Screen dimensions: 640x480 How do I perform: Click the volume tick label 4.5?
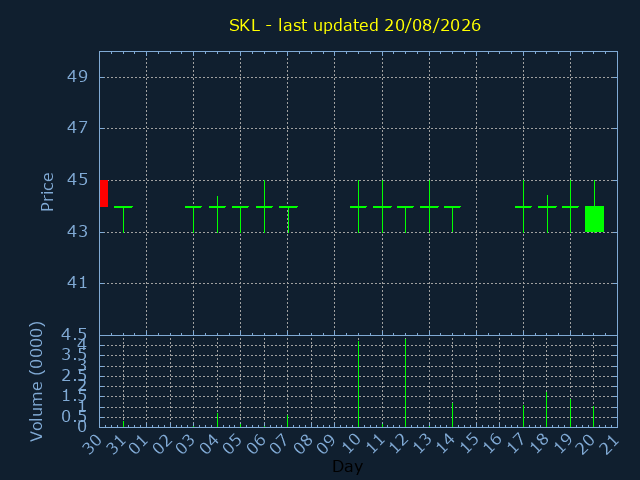click(74, 335)
